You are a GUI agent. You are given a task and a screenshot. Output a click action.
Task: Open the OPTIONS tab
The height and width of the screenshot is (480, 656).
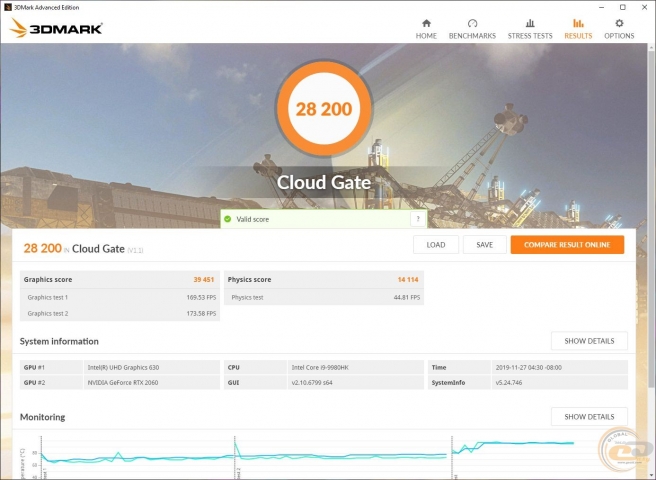pyautogui.click(x=619, y=29)
